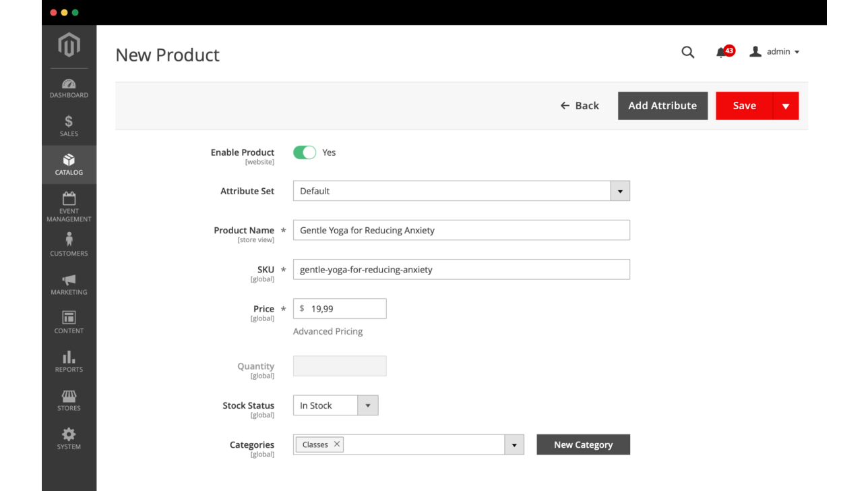Open the Marketing section
868x491 pixels.
pyautogui.click(x=69, y=285)
